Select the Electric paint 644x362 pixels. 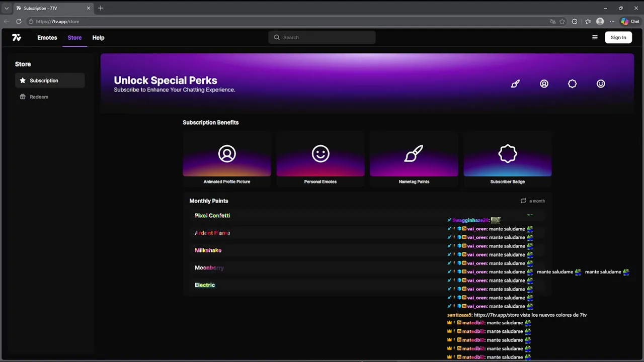[x=205, y=285]
